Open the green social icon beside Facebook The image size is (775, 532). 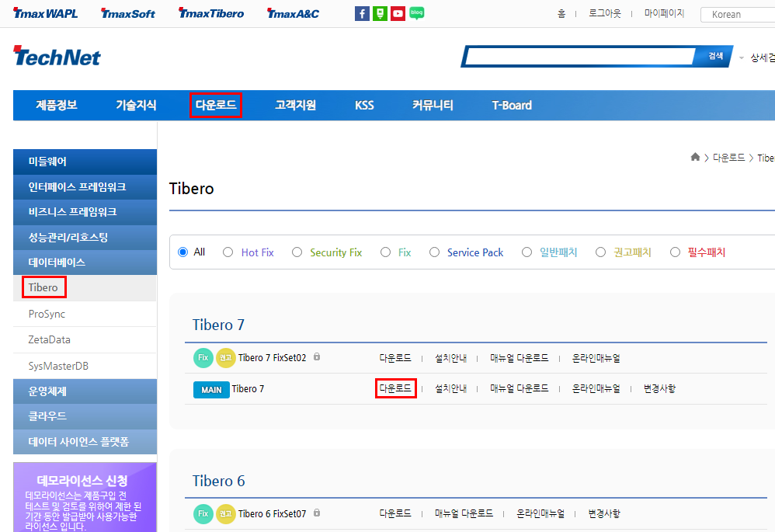tap(380, 13)
